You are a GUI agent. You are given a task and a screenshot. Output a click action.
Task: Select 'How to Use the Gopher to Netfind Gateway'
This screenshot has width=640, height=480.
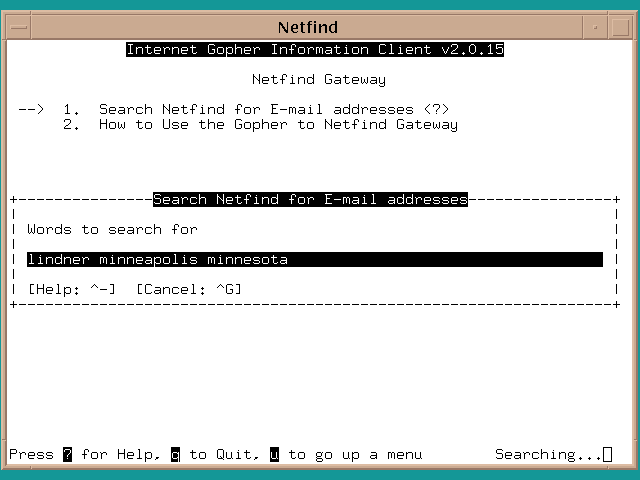click(x=278, y=124)
